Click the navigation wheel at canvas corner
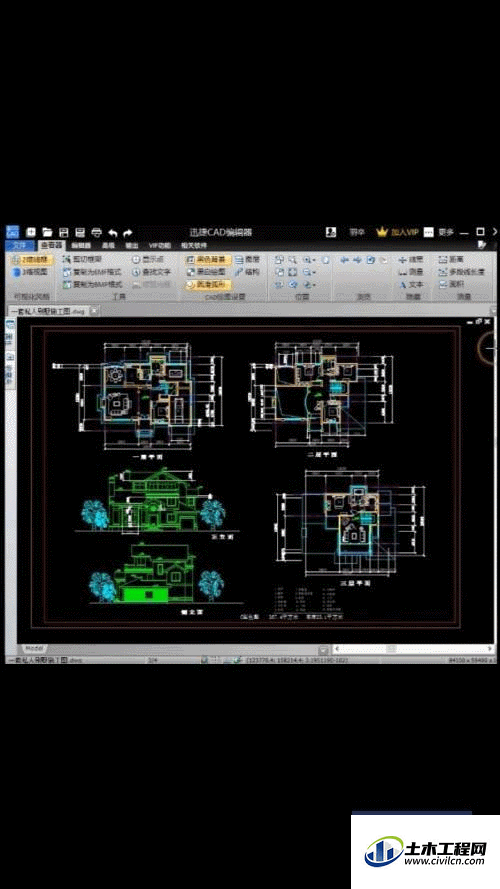 (489, 348)
